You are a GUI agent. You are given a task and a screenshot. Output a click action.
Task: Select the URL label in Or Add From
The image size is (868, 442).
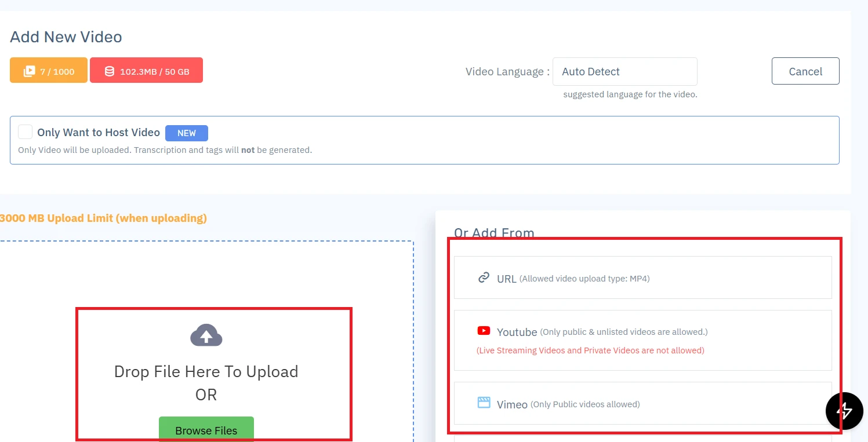click(x=506, y=279)
